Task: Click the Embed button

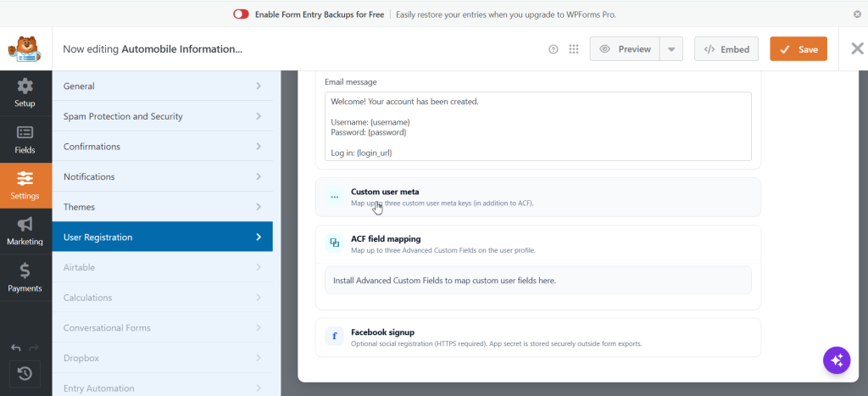Action: (726, 49)
